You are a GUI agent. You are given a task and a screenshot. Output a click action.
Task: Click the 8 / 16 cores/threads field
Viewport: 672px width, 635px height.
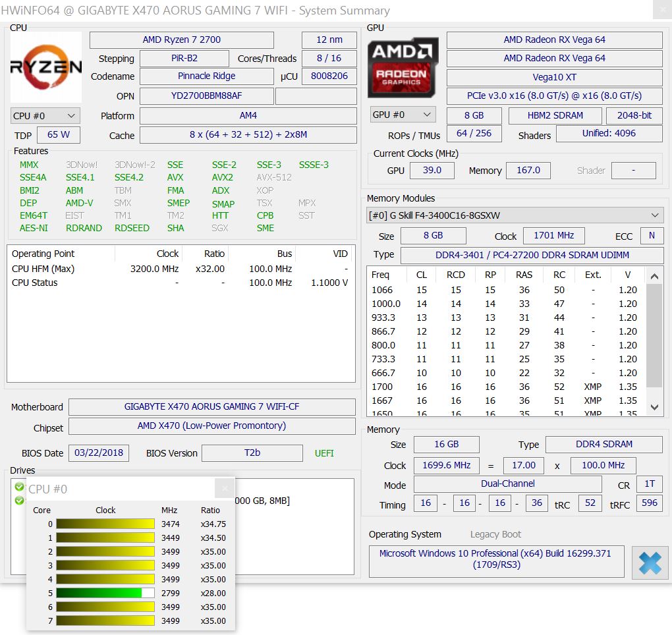(x=329, y=58)
